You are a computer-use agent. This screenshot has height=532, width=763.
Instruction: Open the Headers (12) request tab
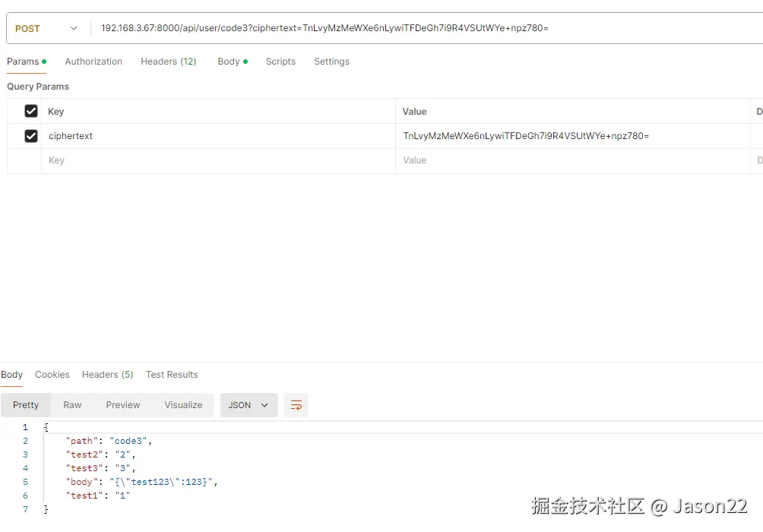click(169, 62)
